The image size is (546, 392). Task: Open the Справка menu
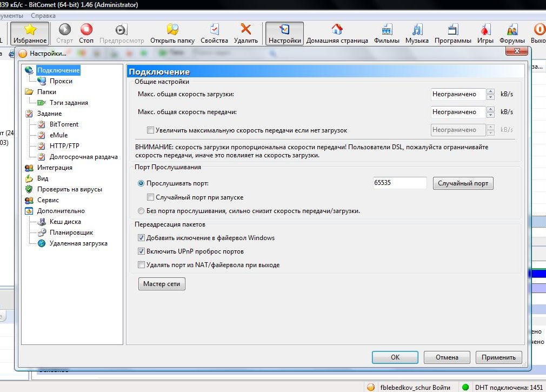tap(43, 16)
